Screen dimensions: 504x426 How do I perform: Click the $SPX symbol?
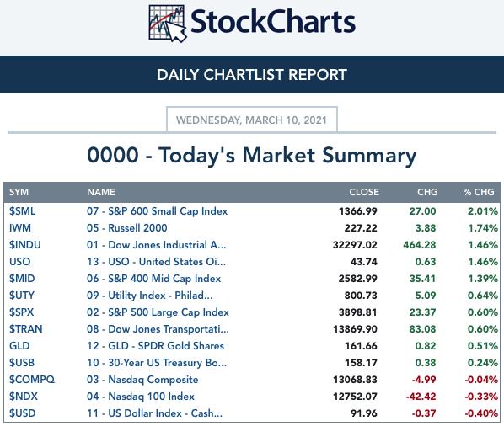pos(21,312)
